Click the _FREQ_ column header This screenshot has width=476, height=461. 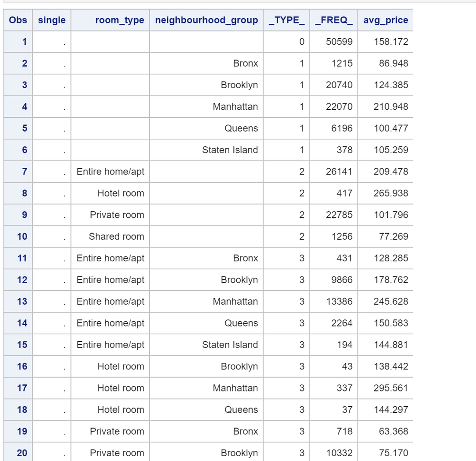pyautogui.click(x=334, y=20)
